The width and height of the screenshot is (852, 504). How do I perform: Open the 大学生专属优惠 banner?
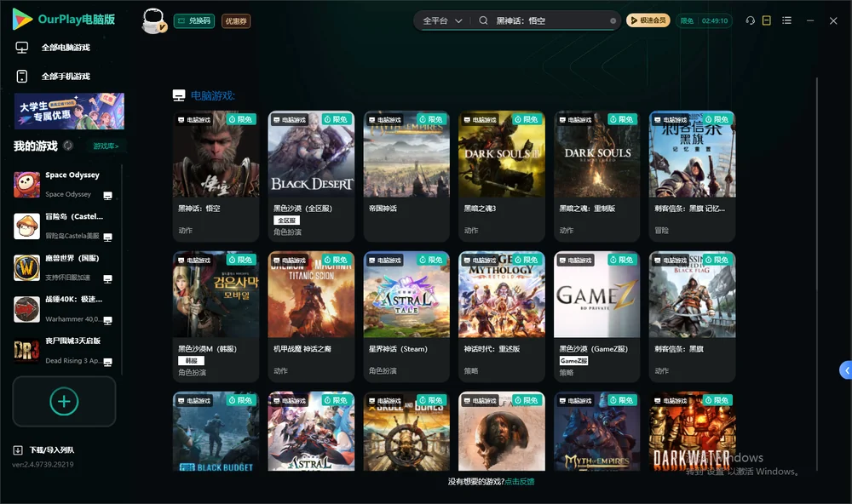70,112
